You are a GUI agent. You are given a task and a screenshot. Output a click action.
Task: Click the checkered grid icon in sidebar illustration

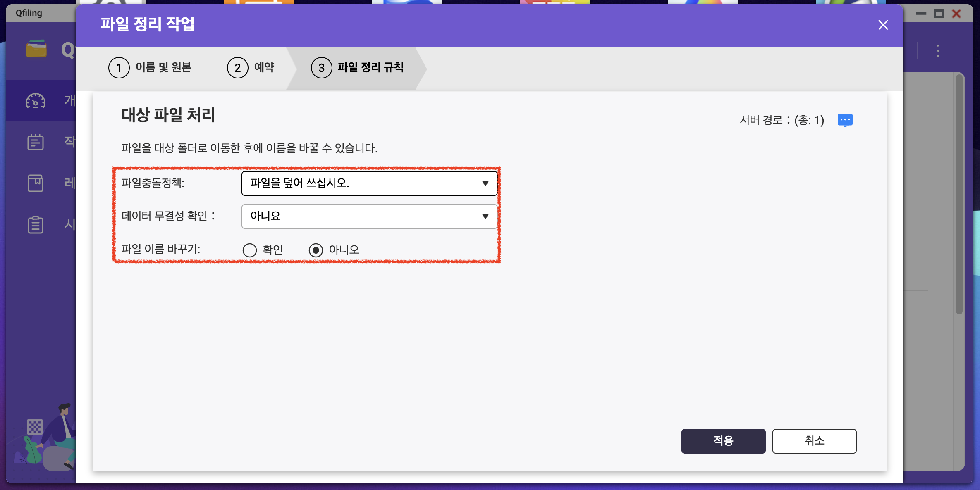pos(35,427)
